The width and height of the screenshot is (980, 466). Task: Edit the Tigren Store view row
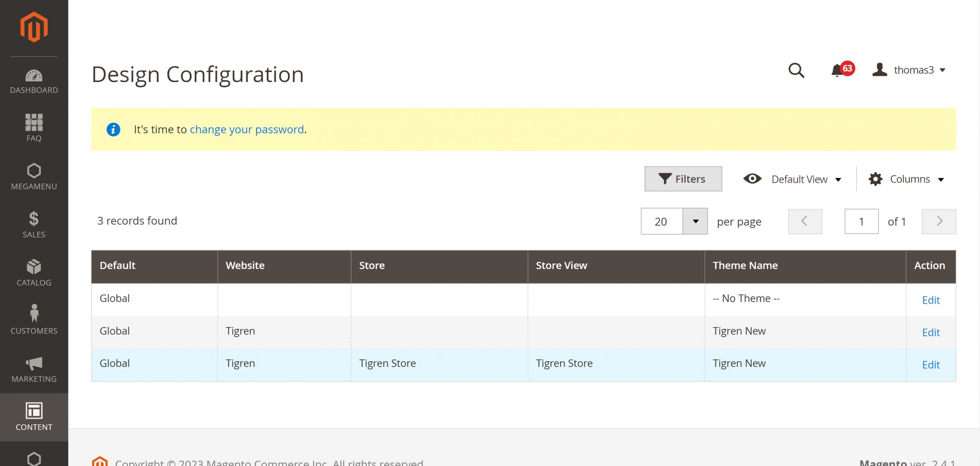(931, 365)
